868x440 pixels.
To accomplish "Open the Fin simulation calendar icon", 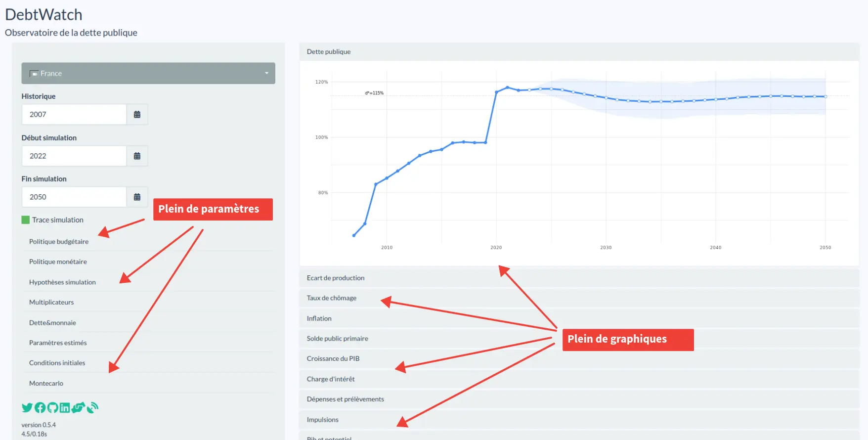I will point(137,197).
